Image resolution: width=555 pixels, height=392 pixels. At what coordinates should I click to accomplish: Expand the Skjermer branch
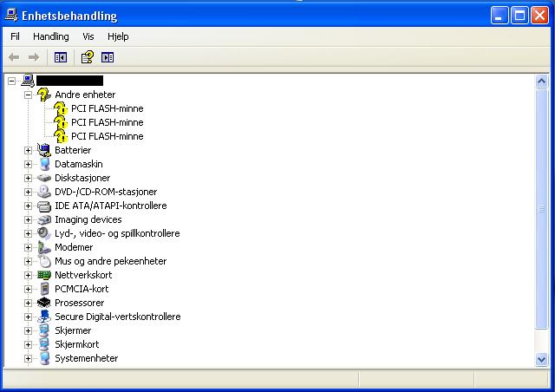28,330
